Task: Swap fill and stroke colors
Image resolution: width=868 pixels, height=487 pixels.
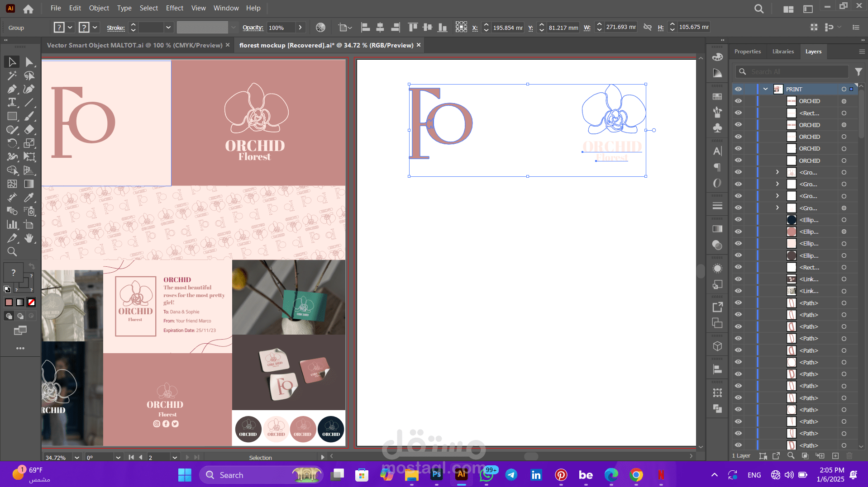Action: pos(31,266)
